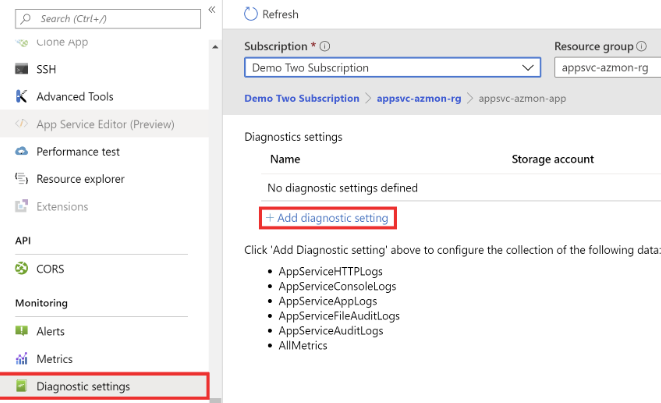Click Add diagnostic setting link
Viewport: 661px width, 403px height.
(x=326, y=218)
